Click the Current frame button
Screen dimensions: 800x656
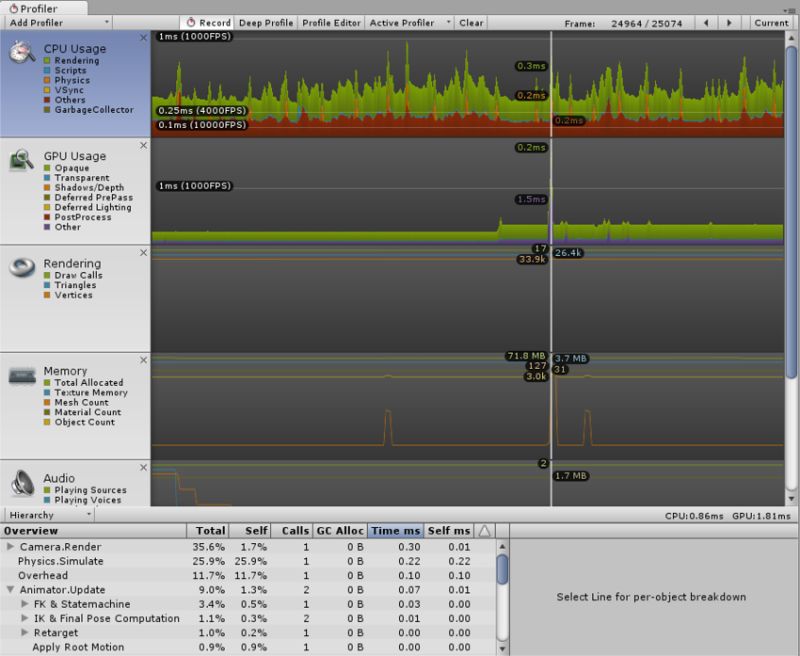(x=770, y=22)
